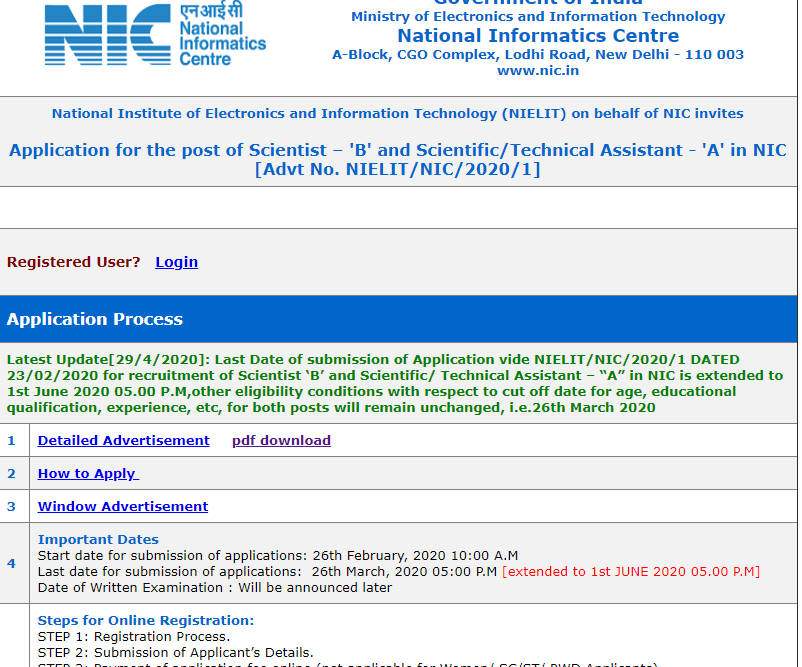Click the green Latest Update notice text
Image resolution: width=802 pixels, height=667 pixels.
397,383
